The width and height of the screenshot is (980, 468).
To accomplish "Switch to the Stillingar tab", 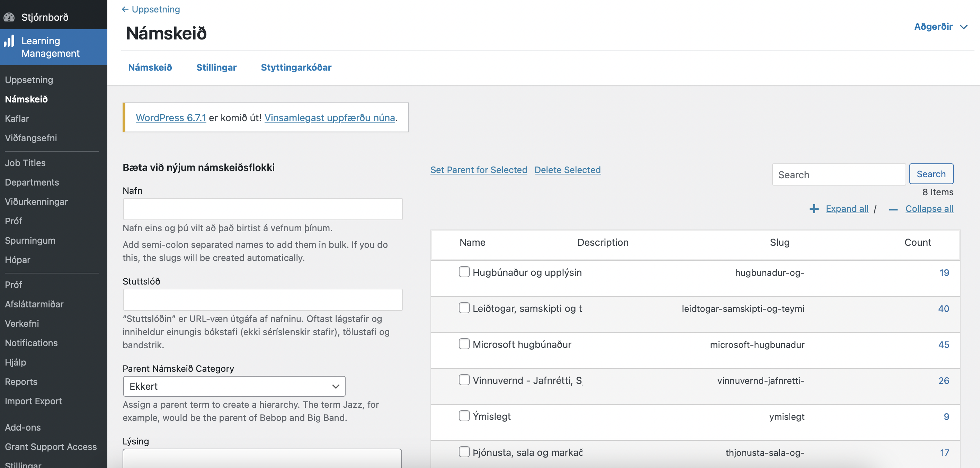I will tap(216, 67).
